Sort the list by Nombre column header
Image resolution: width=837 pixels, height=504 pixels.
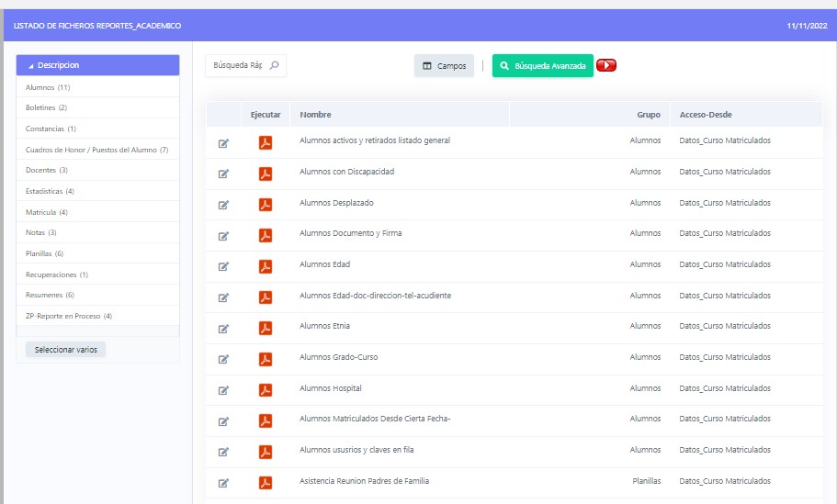(315, 115)
